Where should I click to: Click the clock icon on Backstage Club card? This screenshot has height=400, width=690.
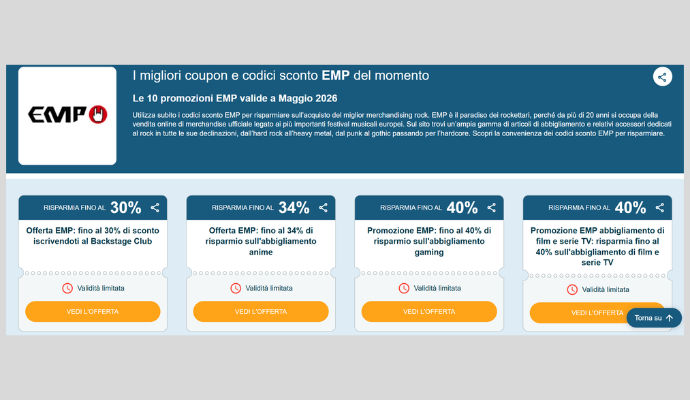click(x=67, y=288)
